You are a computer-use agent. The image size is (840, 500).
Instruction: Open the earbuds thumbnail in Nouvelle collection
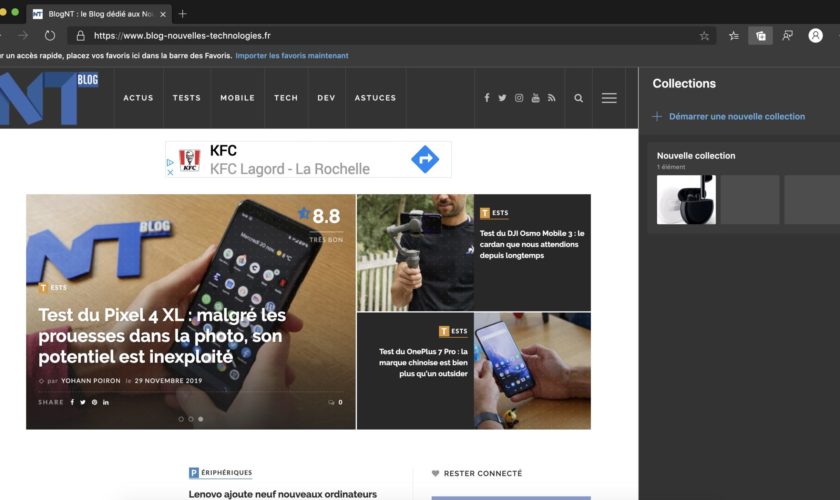[x=686, y=199]
